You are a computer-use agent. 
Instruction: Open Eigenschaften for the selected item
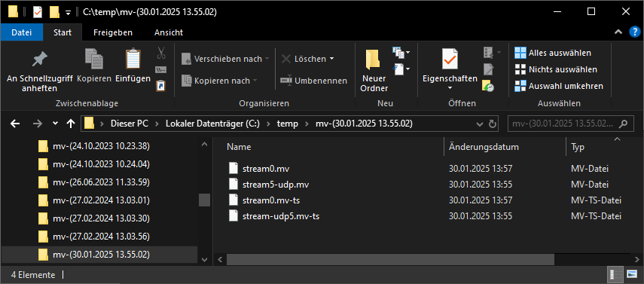[x=450, y=70]
